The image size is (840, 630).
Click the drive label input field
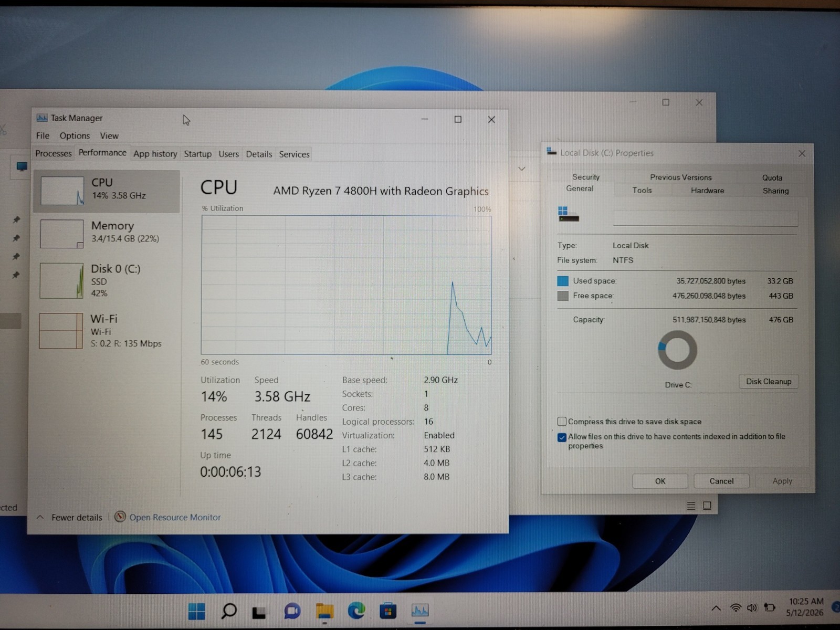pyautogui.click(x=705, y=218)
